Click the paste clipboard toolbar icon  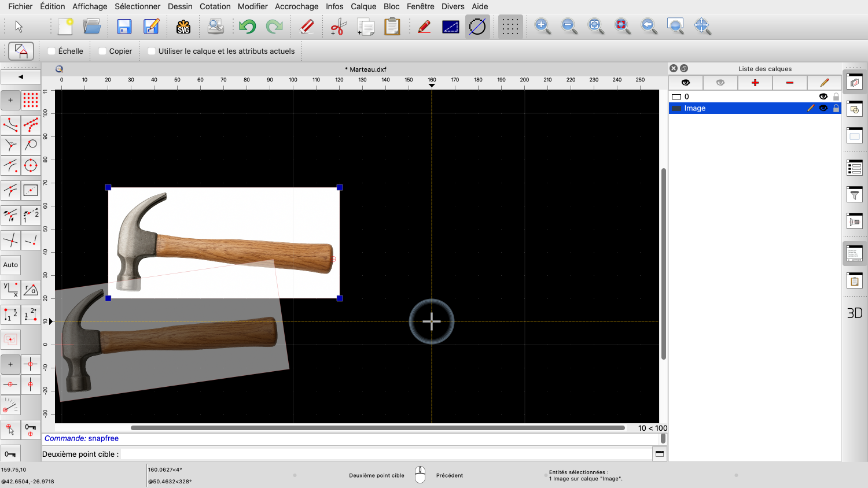pos(392,27)
